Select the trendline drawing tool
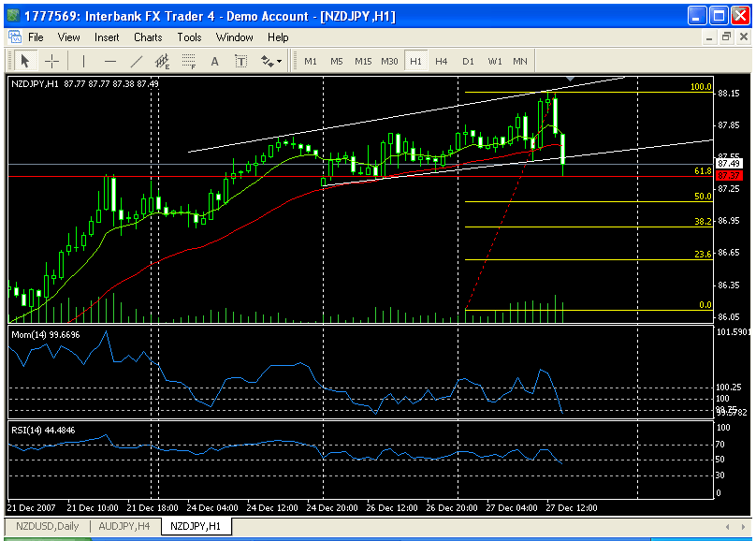756x541 pixels. tap(137, 61)
